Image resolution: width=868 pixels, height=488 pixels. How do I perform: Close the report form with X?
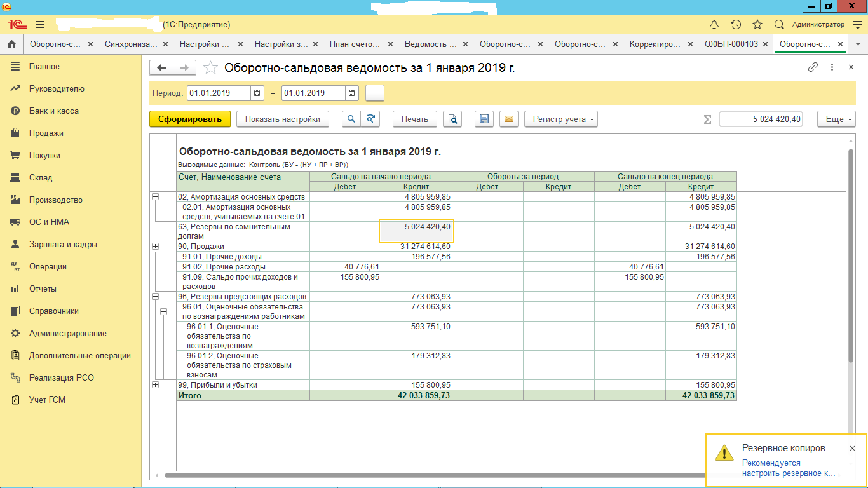pos(851,67)
